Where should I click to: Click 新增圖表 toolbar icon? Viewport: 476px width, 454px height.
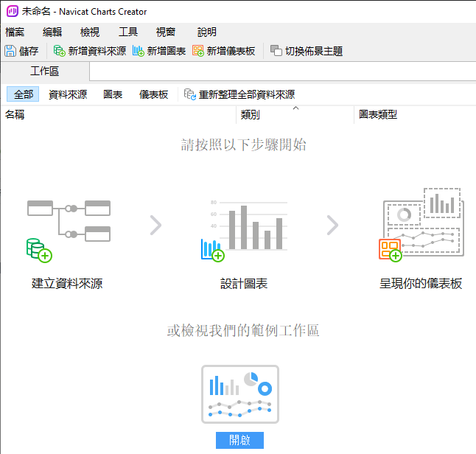[x=138, y=51]
